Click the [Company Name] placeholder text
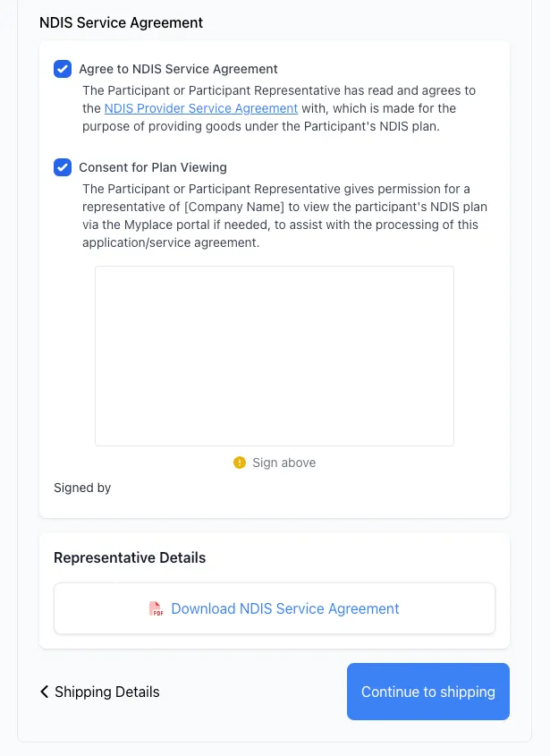Image resolution: width=550 pixels, height=756 pixels. pyautogui.click(x=234, y=207)
